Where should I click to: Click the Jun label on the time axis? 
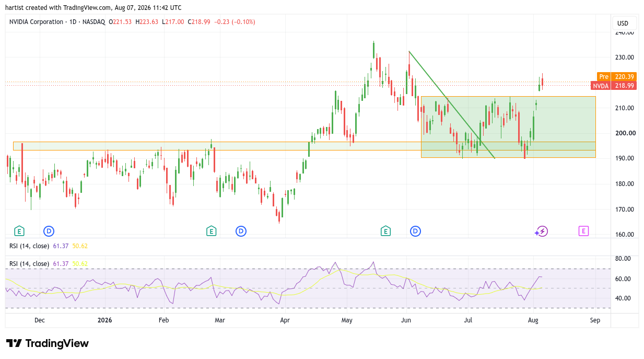pos(406,320)
